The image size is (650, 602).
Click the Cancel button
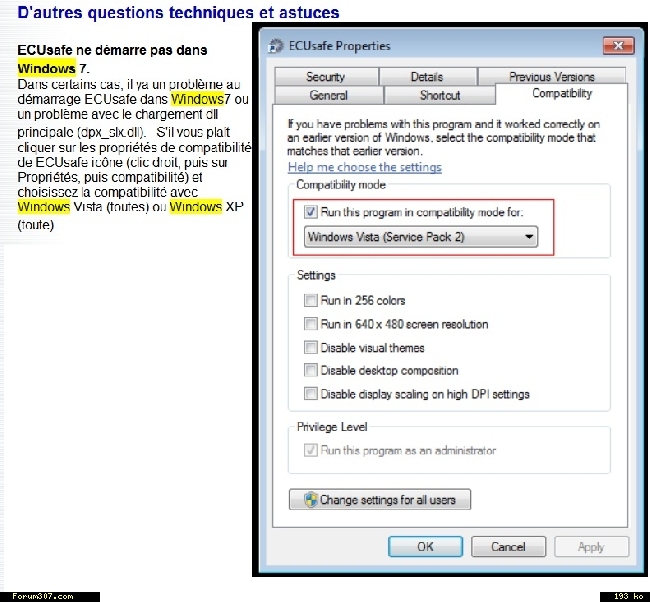(x=508, y=546)
